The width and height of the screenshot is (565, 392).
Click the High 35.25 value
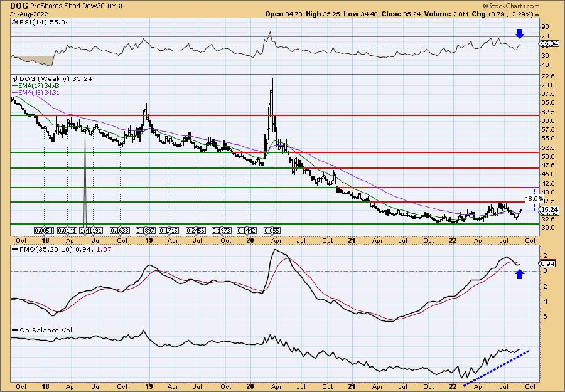[322, 14]
